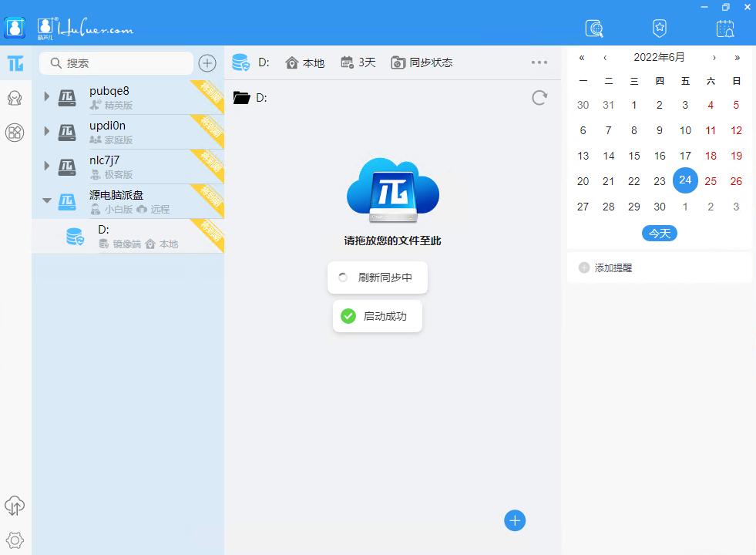Select day 24 in the calendar
The image size is (756, 555).
coord(685,180)
